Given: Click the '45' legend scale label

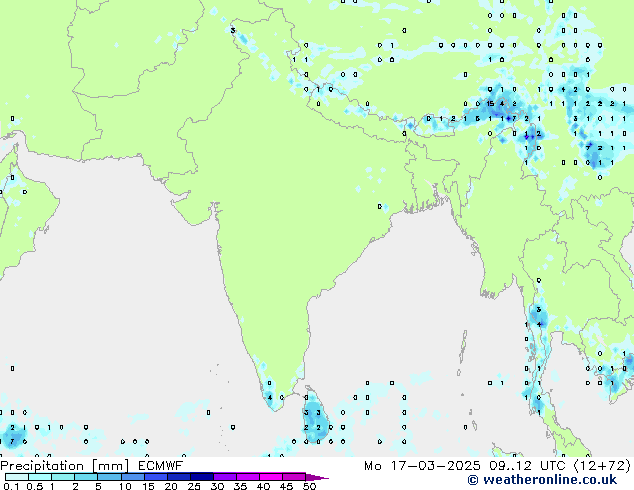Looking at the screenshot, I should 286,486.
